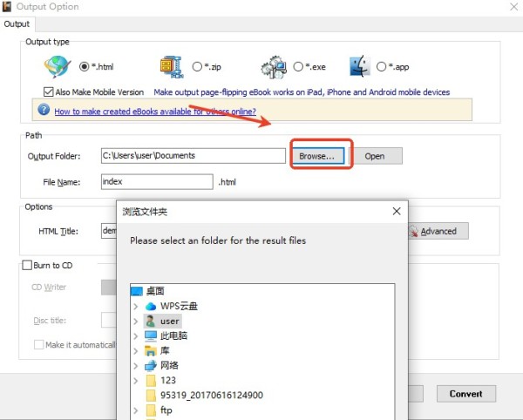
Task: Click the 库 libraries folder icon
Action: point(151,350)
